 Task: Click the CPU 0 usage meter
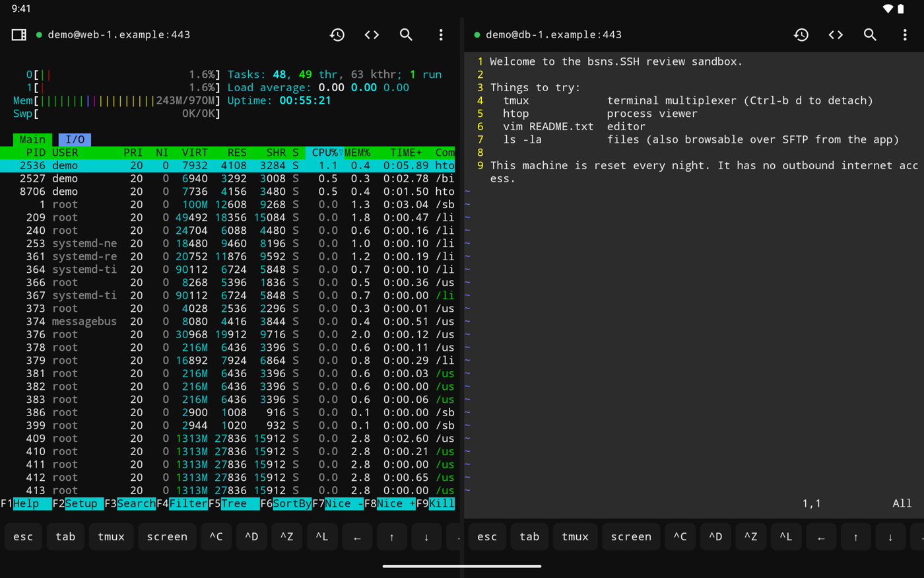123,75
